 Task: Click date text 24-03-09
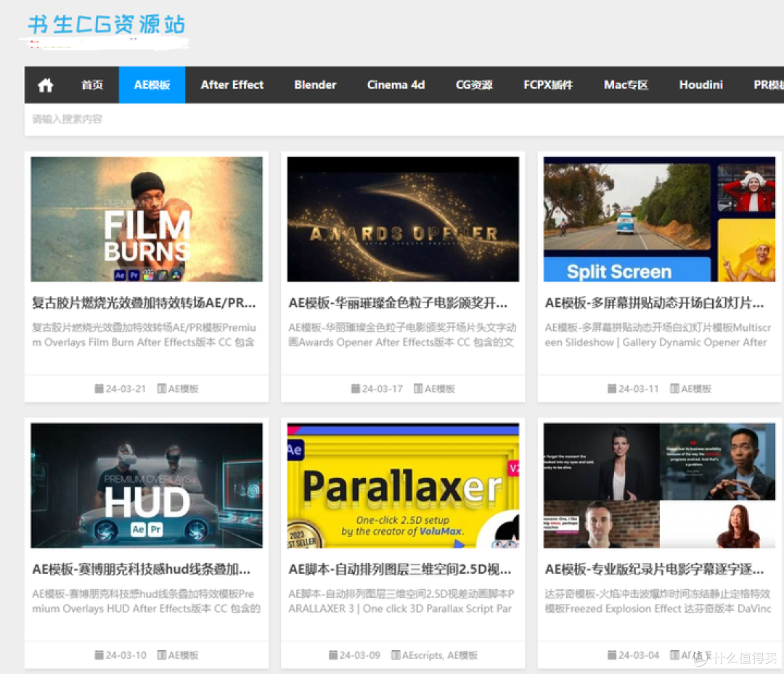[x=360, y=655]
